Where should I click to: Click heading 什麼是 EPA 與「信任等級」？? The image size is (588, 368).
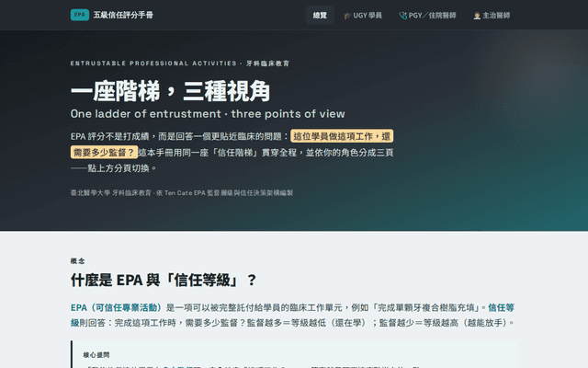164,280
